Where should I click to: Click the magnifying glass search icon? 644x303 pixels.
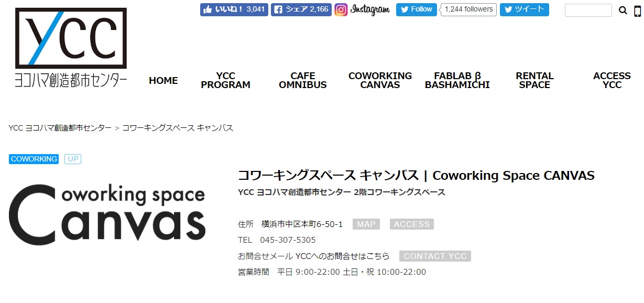click(x=623, y=10)
